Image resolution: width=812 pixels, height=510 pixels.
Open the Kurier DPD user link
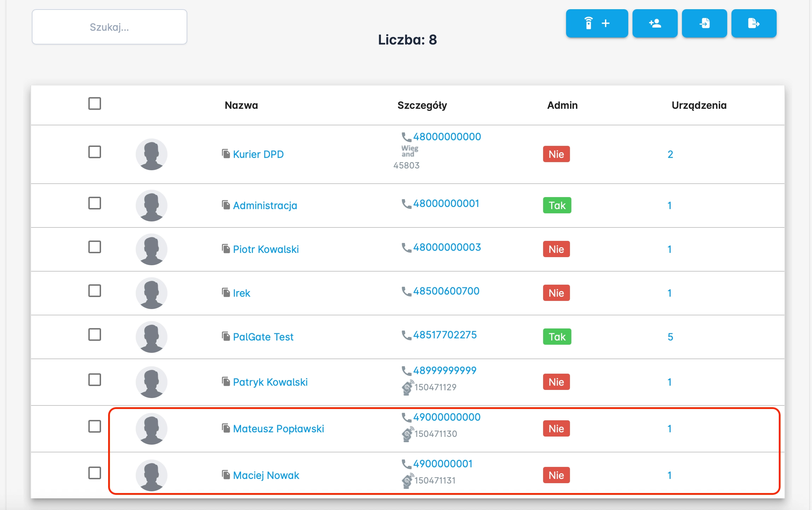258,154
